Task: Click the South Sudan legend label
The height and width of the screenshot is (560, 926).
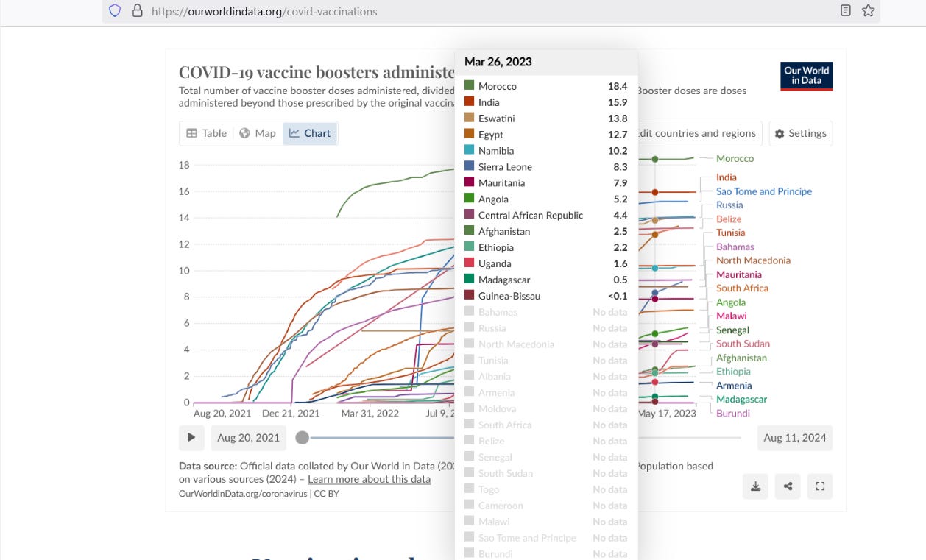Action: [743, 344]
